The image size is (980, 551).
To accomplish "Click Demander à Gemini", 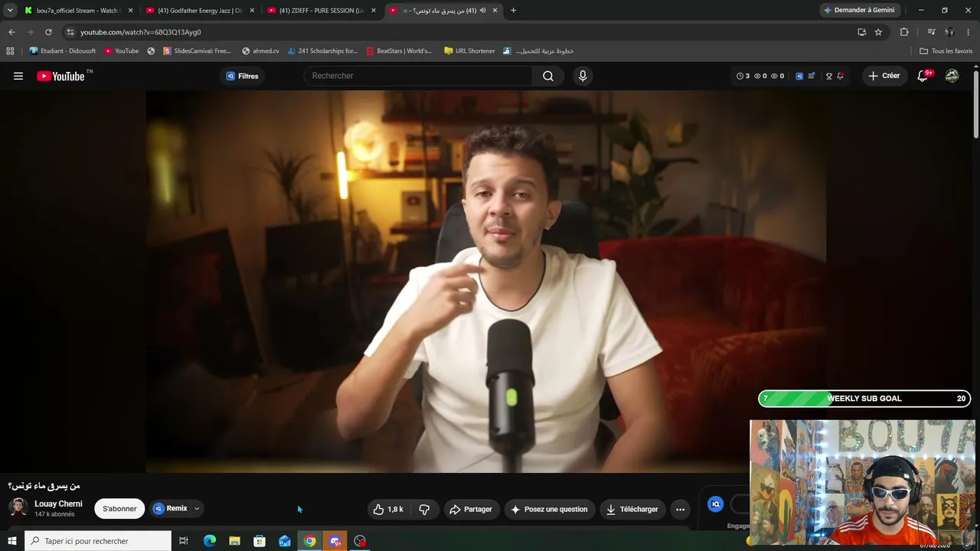I will (859, 11).
